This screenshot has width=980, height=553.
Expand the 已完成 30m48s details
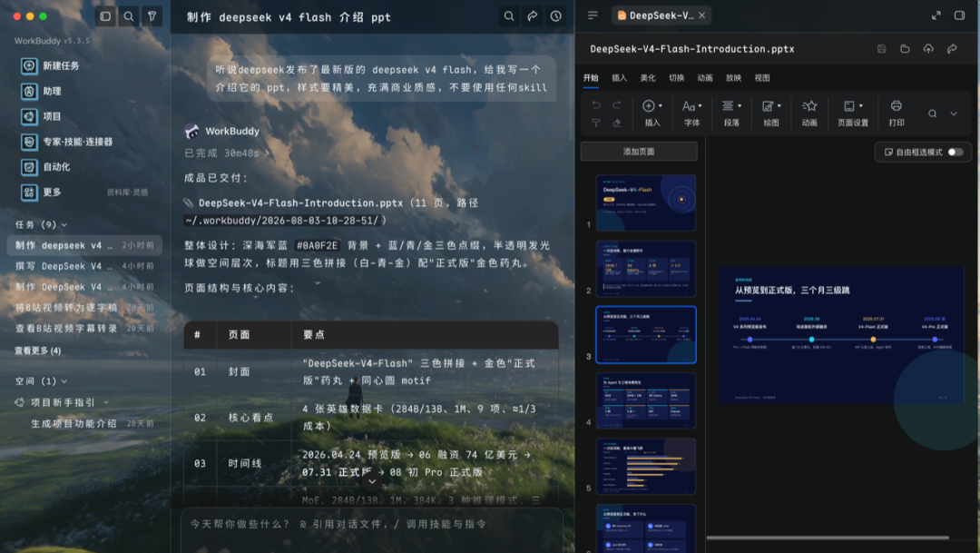click(x=228, y=153)
